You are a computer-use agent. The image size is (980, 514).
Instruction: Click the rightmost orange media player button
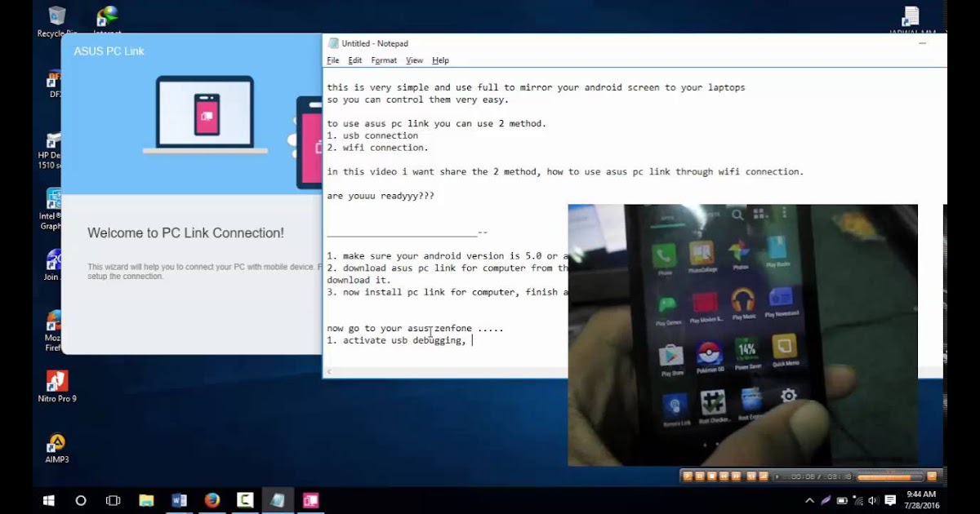coord(932,476)
